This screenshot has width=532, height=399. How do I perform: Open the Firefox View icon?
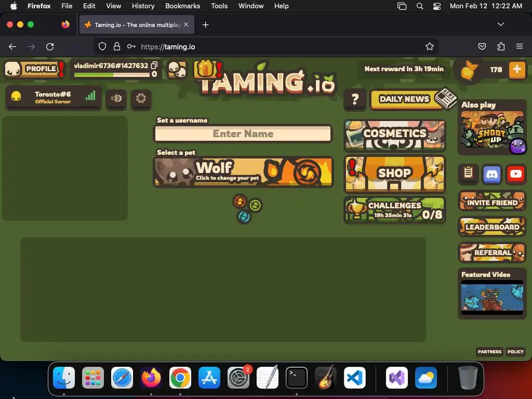tap(65, 24)
